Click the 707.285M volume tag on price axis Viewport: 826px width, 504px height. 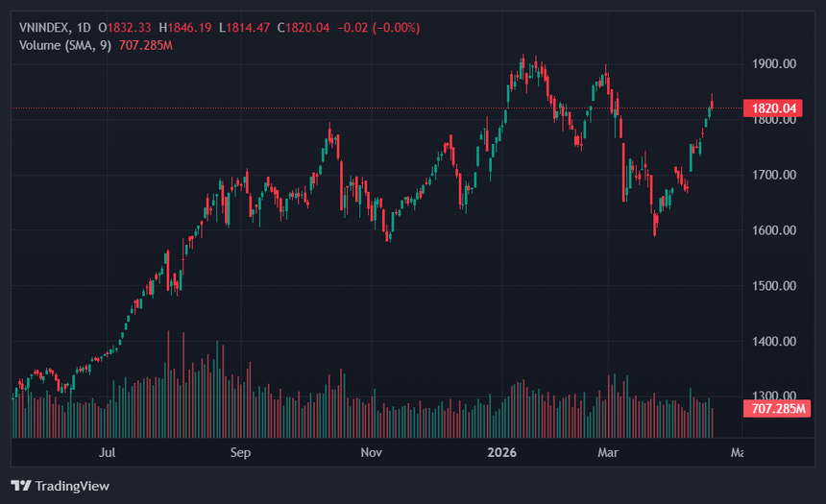[776, 410]
